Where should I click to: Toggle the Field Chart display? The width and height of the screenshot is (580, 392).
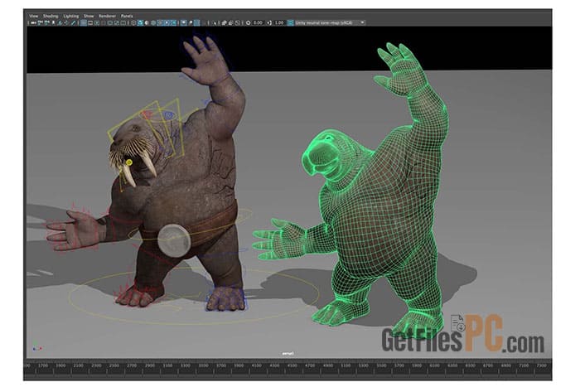click(110, 23)
